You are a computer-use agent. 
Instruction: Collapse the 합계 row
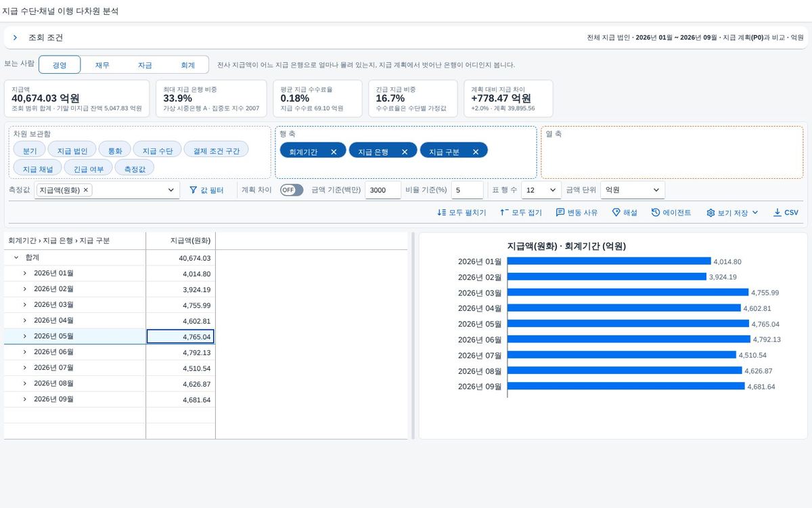(x=16, y=258)
